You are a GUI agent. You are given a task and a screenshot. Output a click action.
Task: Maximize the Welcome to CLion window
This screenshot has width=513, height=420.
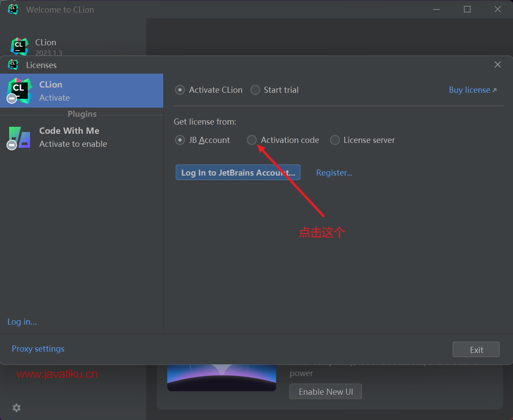467,10
